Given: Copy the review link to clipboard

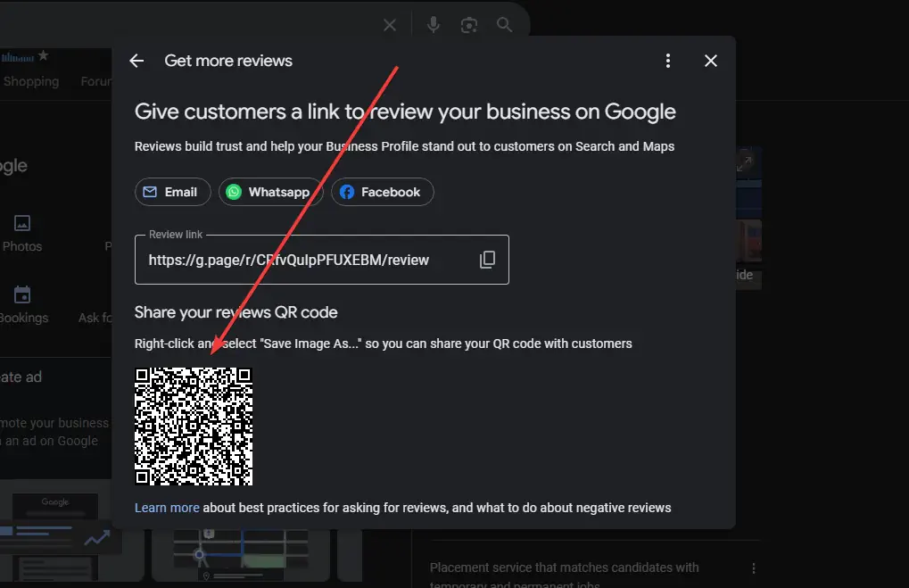Looking at the screenshot, I should click(488, 260).
